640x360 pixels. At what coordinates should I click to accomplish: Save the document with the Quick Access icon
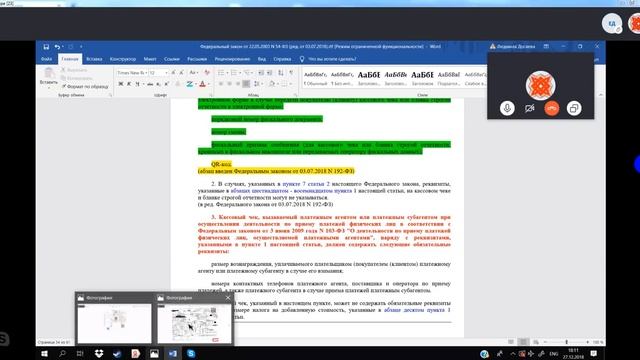coord(46,47)
